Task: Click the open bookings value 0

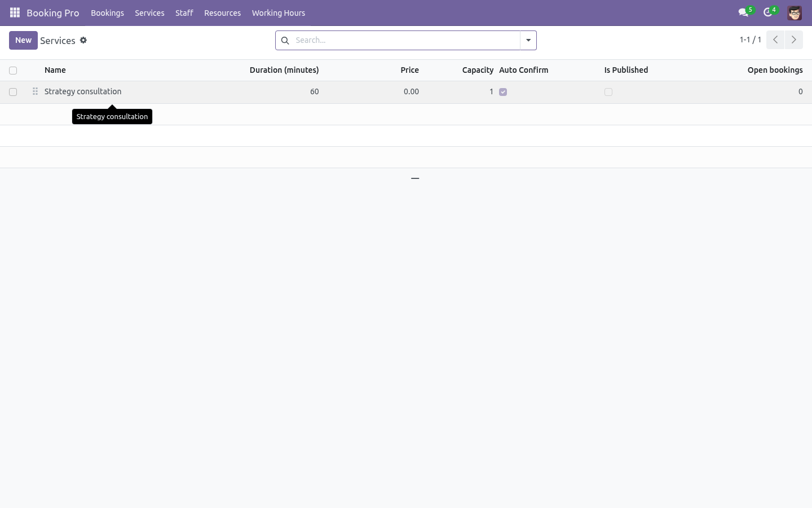Action: point(800,91)
